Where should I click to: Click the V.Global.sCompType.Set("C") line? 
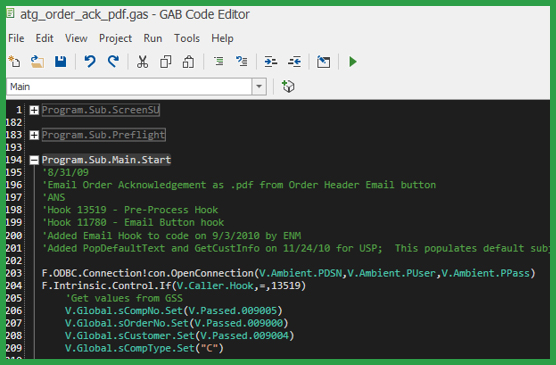[x=144, y=348]
